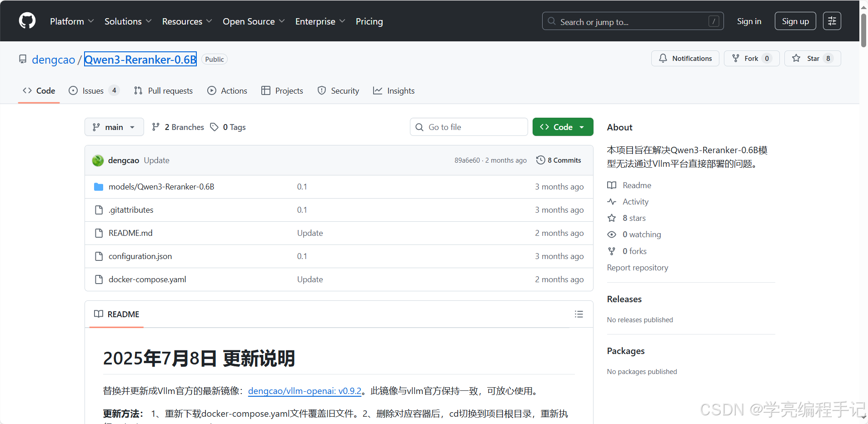
Task: Click the Readme book icon in About section
Action: pos(612,185)
